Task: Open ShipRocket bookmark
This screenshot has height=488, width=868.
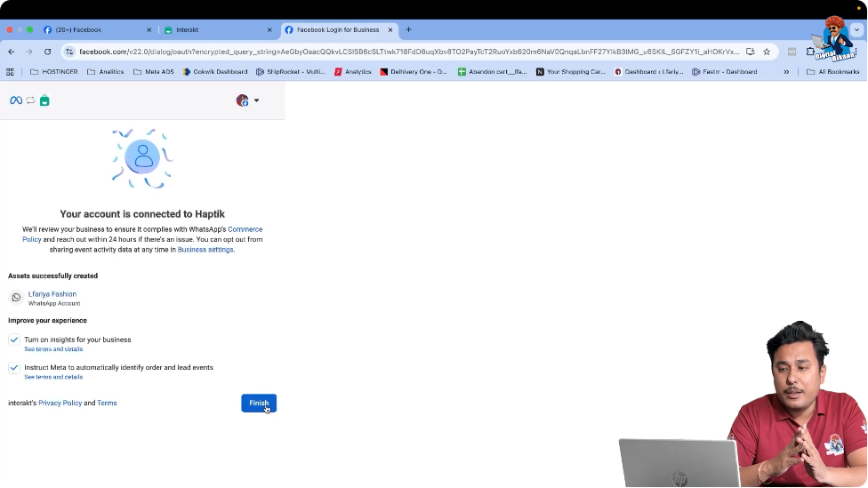Action: coord(291,72)
